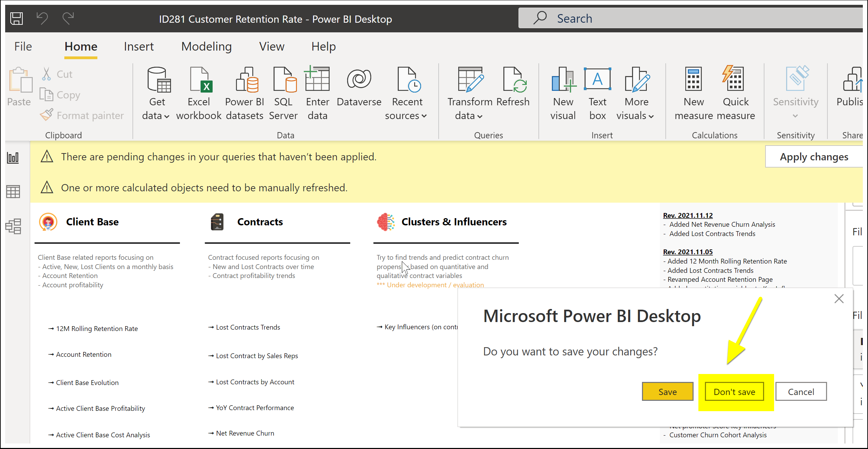Import from Excel workbook
Screen dimensions: 868x449
pyautogui.click(x=199, y=94)
